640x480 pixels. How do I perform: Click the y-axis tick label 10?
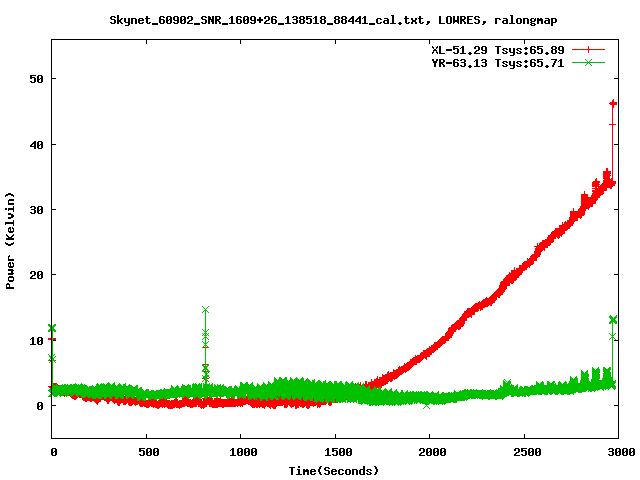click(x=36, y=340)
